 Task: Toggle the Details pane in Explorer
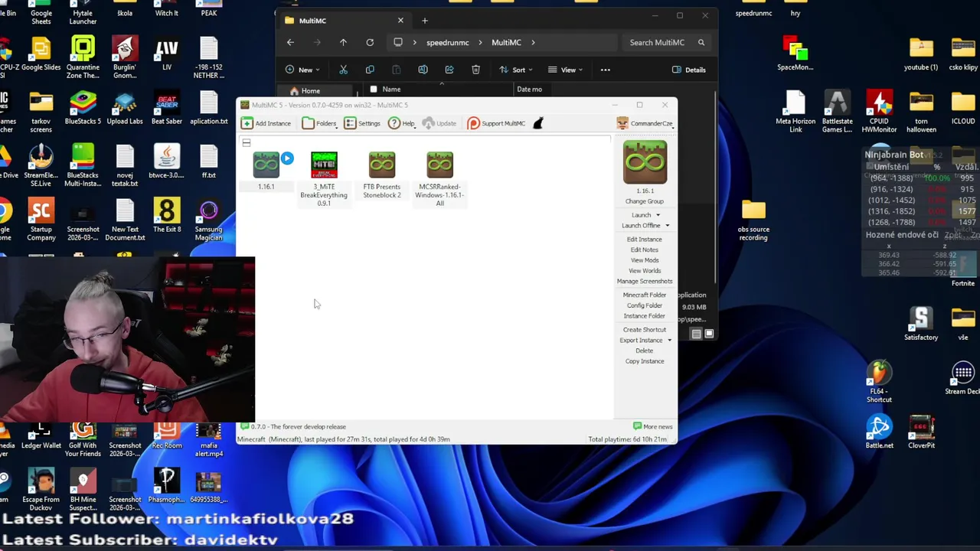click(689, 70)
